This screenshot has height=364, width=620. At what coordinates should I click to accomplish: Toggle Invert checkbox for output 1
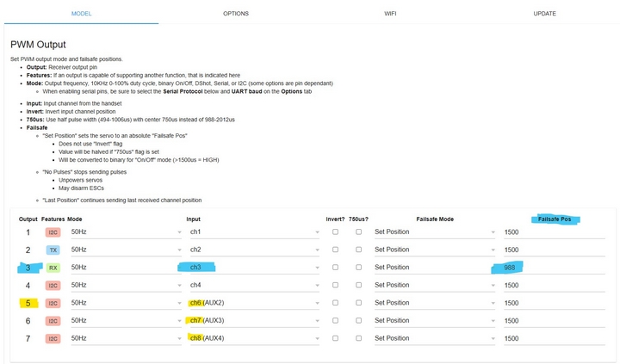335,232
